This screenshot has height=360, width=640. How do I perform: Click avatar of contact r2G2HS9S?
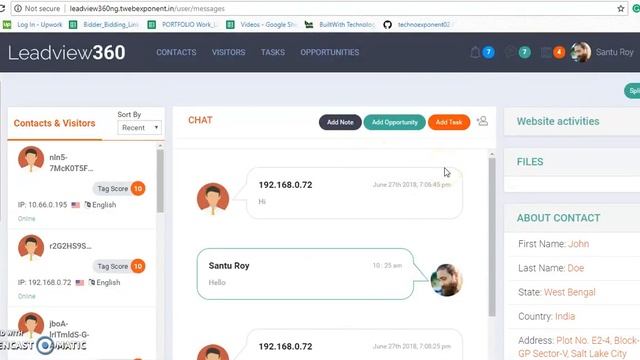click(x=31, y=247)
